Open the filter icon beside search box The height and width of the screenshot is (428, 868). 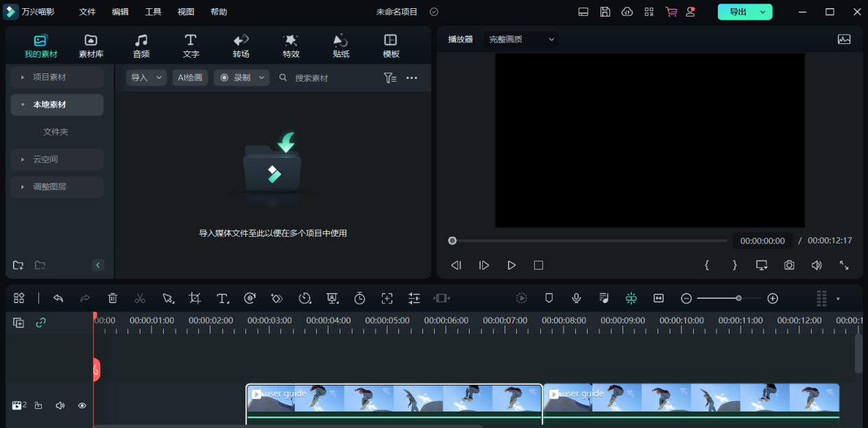(389, 78)
